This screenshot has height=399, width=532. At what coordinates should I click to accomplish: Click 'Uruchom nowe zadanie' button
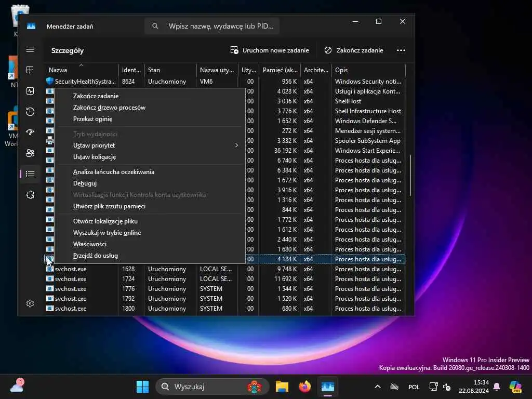tap(270, 50)
